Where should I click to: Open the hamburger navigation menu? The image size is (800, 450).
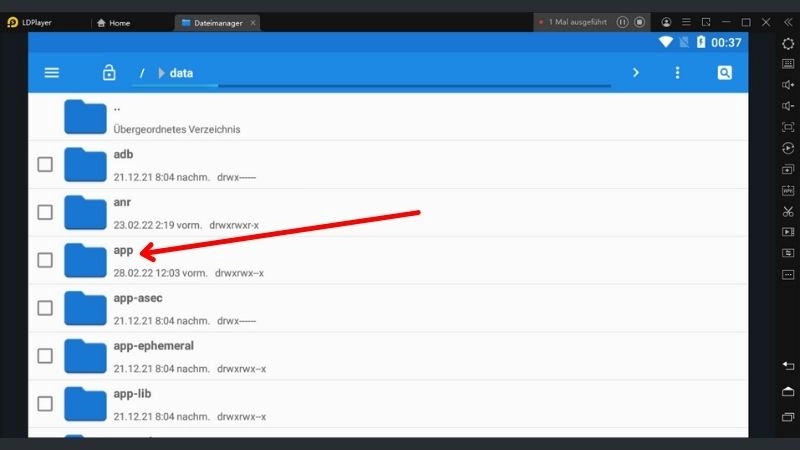pyautogui.click(x=52, y=73)
